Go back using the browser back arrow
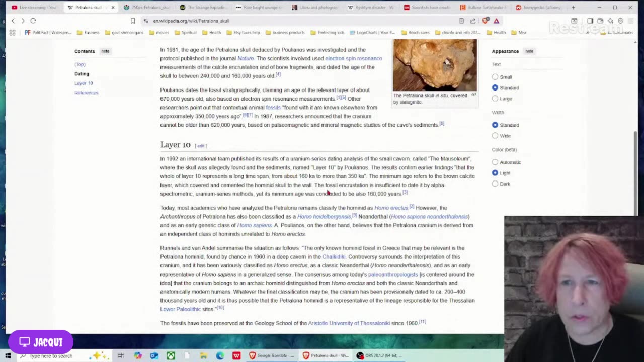The width and height of the screenshot is (644, 362). point(13,21)
